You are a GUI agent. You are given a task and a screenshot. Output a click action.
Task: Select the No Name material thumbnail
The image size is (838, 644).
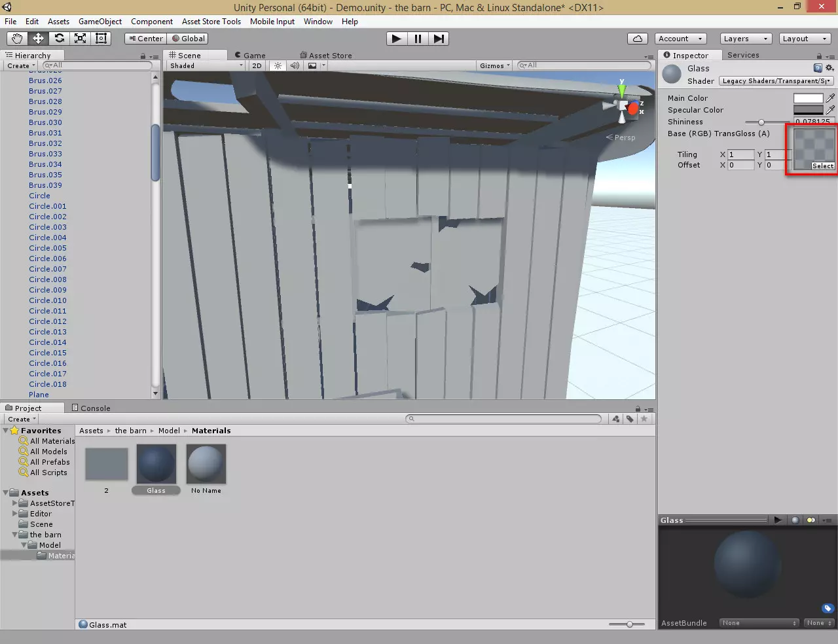[x=206, y=464]
